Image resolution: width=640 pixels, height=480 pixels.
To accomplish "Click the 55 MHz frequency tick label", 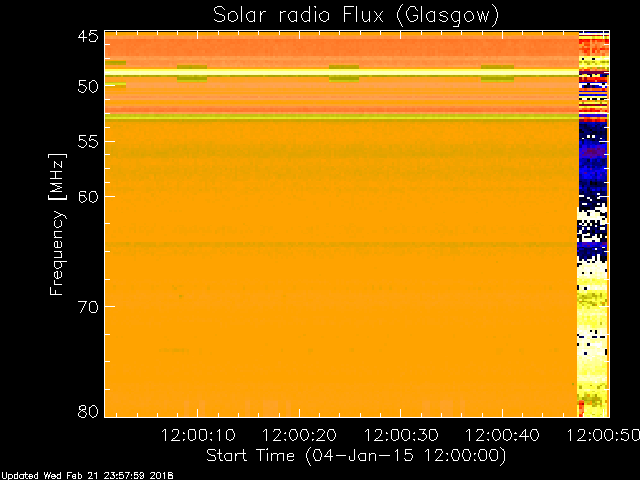I will [88, 142].
